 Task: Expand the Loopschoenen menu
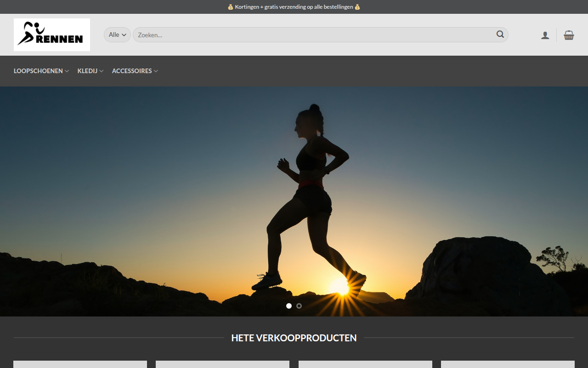click(x=41, y=71)
